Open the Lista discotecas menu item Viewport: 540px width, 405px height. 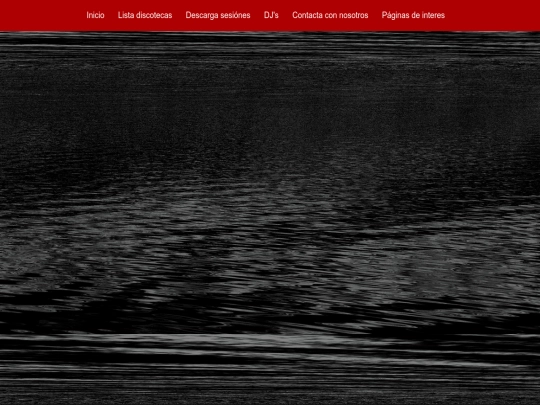pyautogui.click(x=145, y=15)
